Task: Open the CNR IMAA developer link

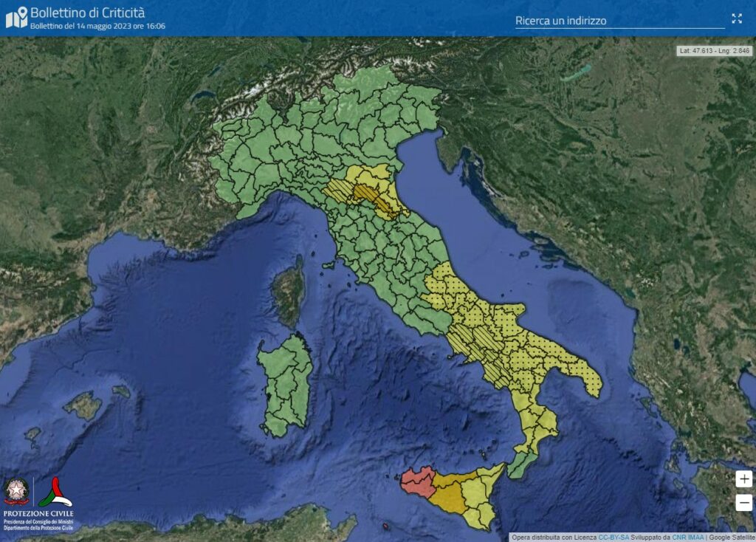Action: tap(688, 537)
